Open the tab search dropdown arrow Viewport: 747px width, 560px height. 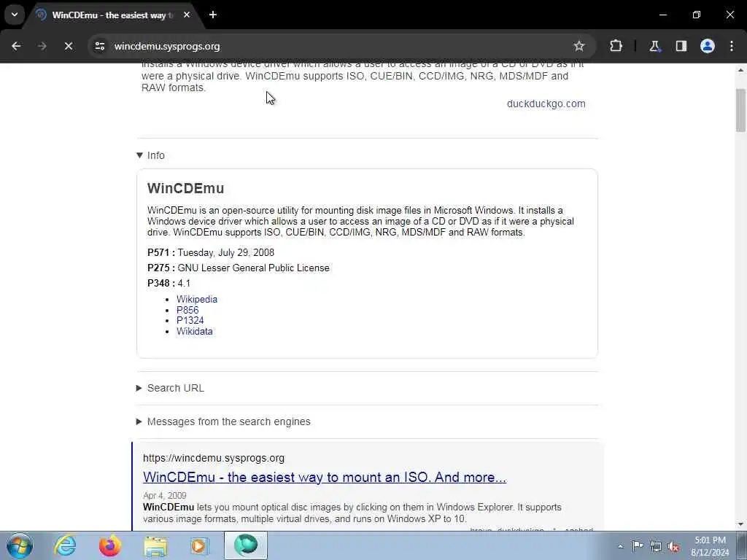point(15,15)
